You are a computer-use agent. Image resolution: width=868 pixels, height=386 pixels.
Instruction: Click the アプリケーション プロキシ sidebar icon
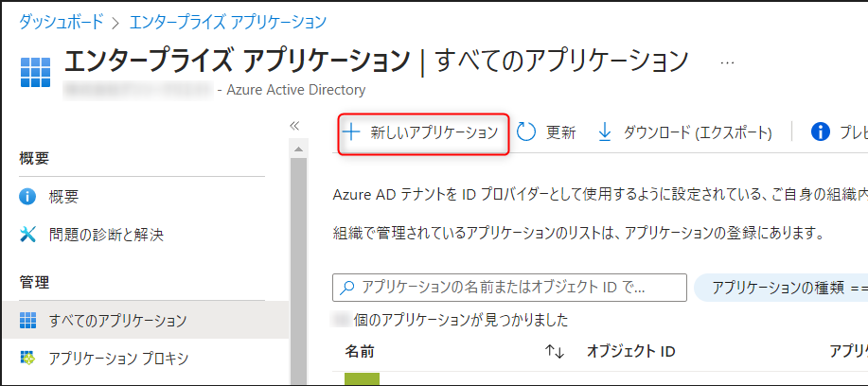point(27,358)
